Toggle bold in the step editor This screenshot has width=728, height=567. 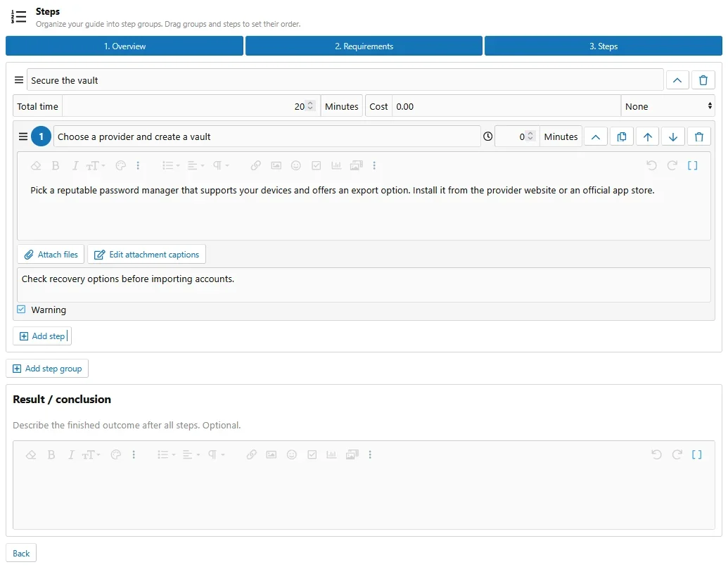coord(56,166)
